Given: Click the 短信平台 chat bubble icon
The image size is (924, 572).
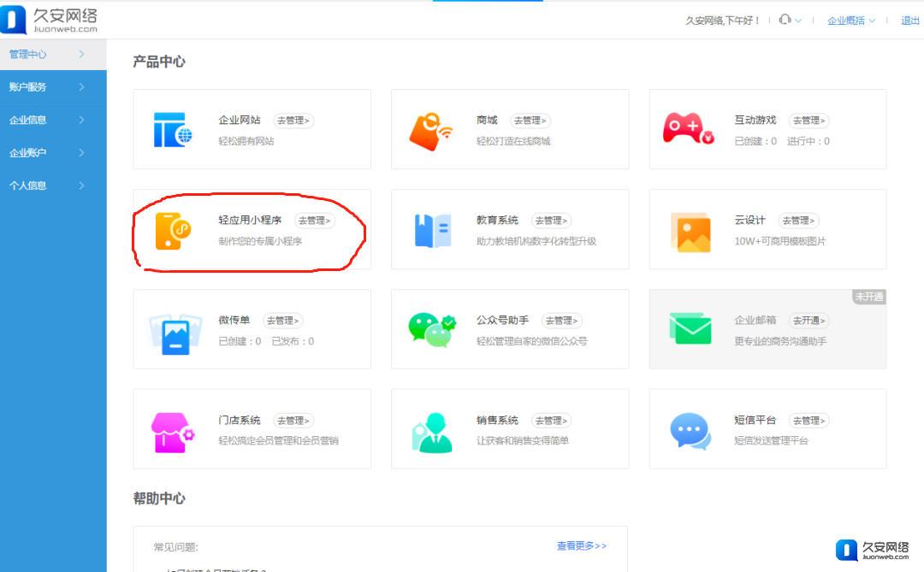Looking at the screenshot, I should 690,432.
